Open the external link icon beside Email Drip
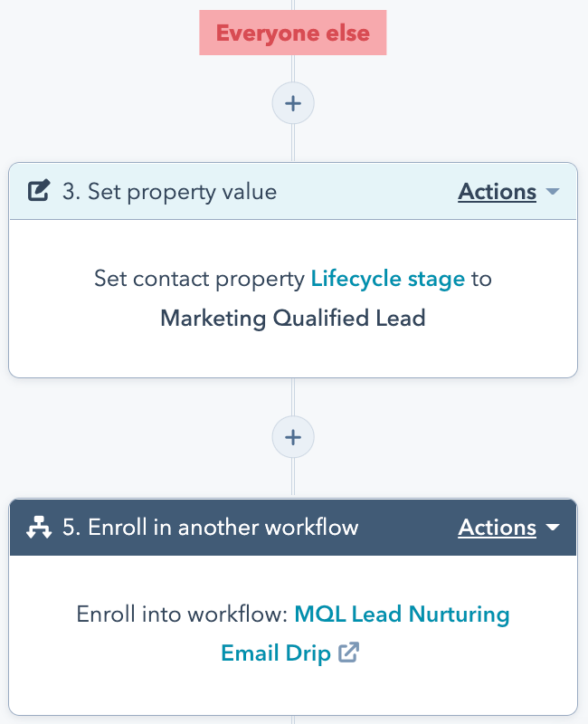 [x=348, y=653]
